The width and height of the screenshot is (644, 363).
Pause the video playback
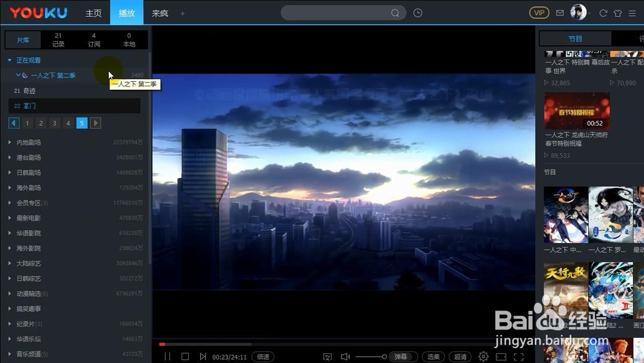point(167,357)
